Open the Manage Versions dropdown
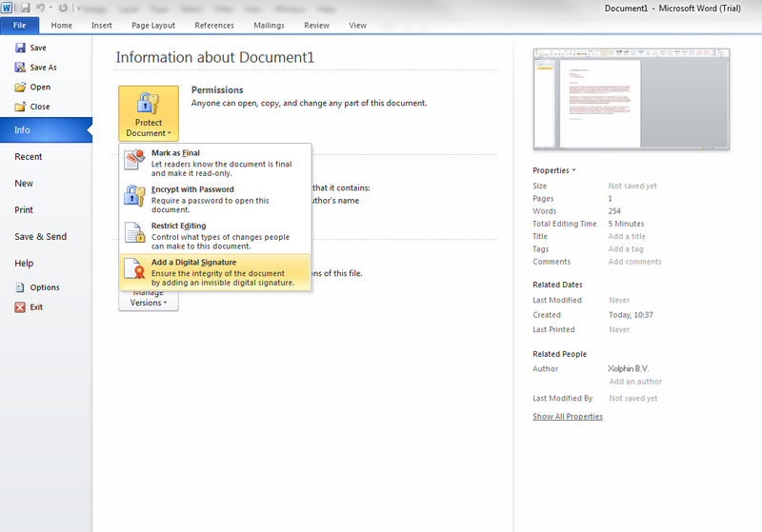This screenshot has height=532, width=762. tap(148, 299)
